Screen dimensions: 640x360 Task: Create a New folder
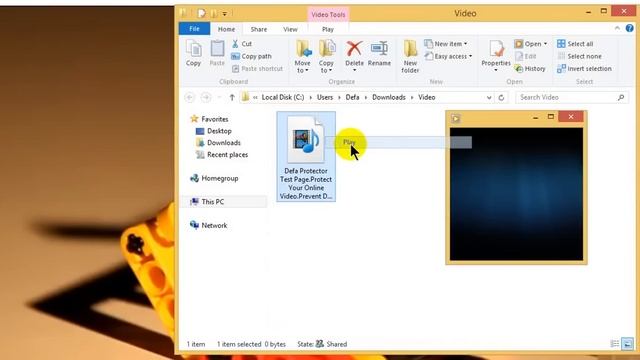[x=410, y=57]
